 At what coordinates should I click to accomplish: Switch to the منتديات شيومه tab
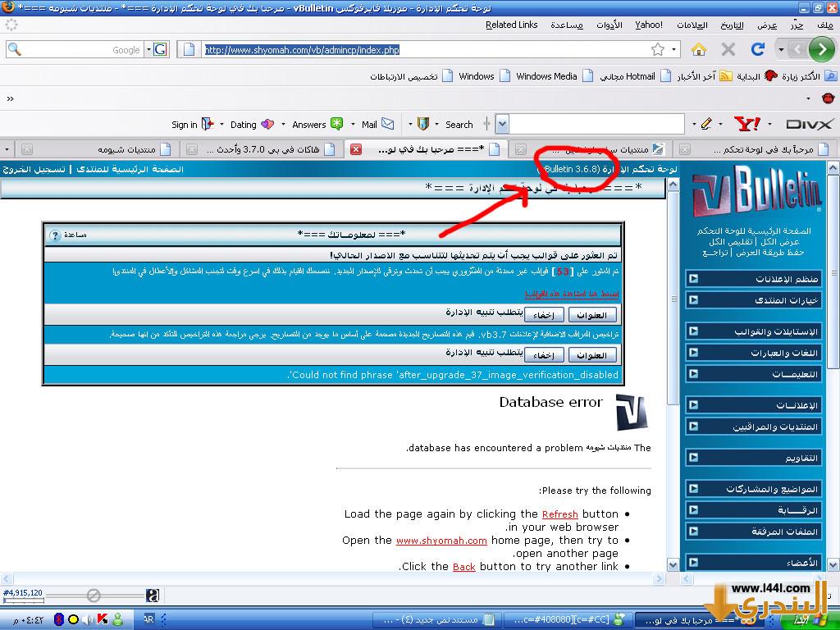click(97, 149)
